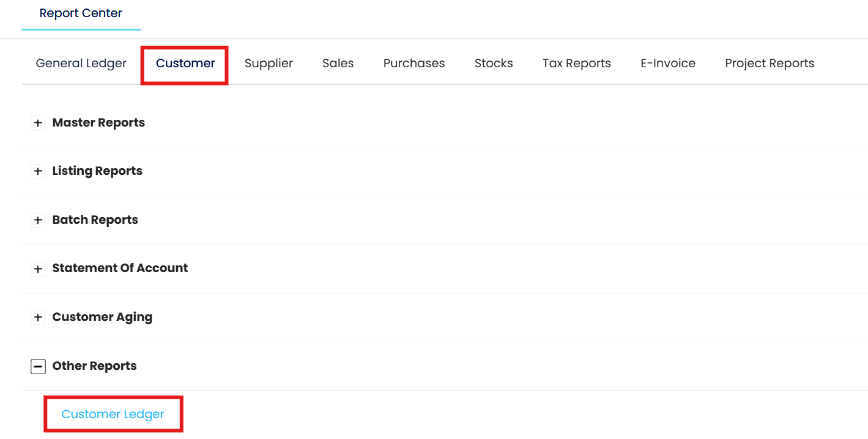The height and width of the screenshot is (439, 868).
Task: Switch to the Purchases tab
Action: coord(414,63)
